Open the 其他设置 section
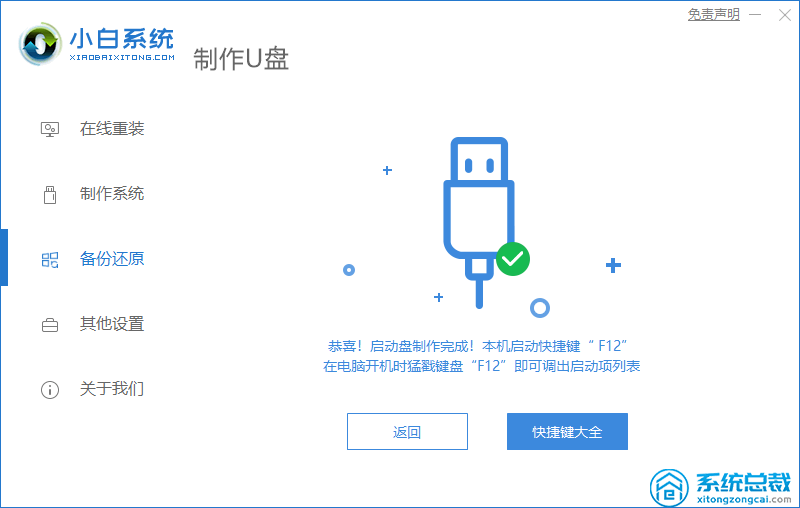Viewport: 800px width, 508px height. pos(112,324)
